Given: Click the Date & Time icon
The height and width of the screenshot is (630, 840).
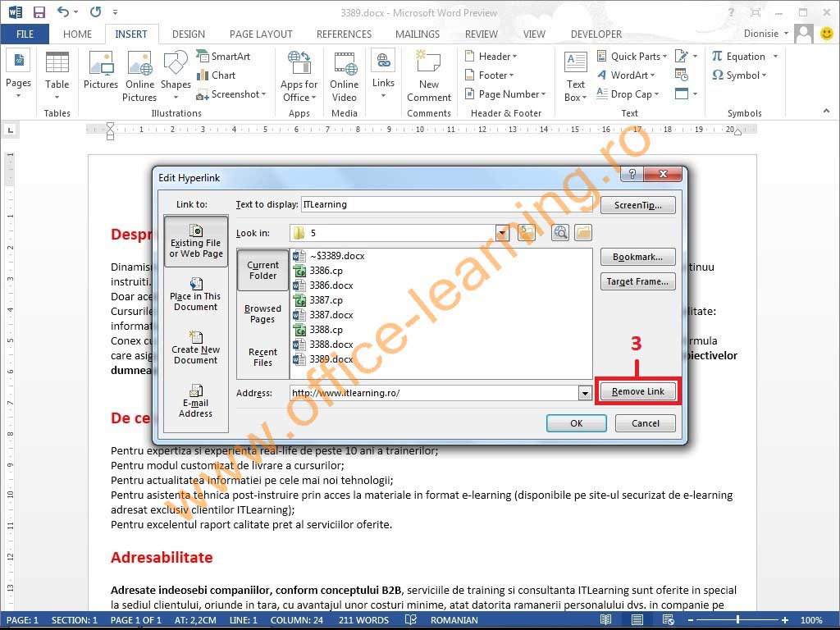Looking at the screenshot, I should click(x=682, y=75).
